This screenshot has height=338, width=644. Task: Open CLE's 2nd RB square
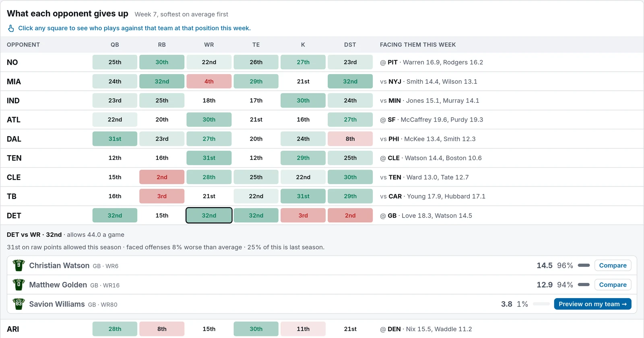(162, 177)
